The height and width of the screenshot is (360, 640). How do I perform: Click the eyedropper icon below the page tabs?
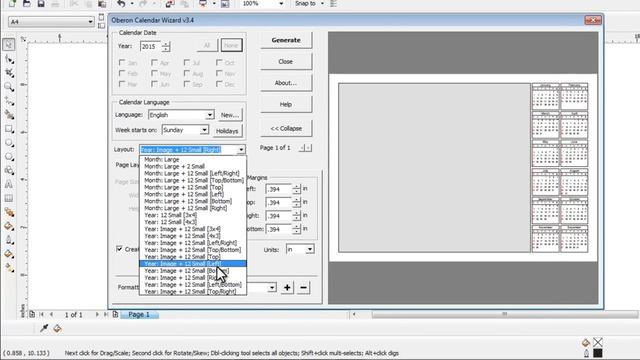click(44, 328)
